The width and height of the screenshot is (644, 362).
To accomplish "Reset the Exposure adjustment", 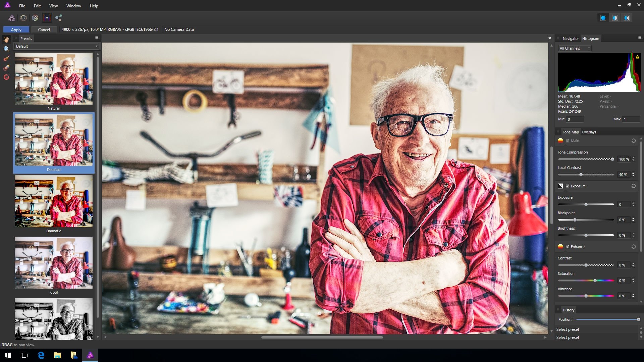I will (634, 186).
